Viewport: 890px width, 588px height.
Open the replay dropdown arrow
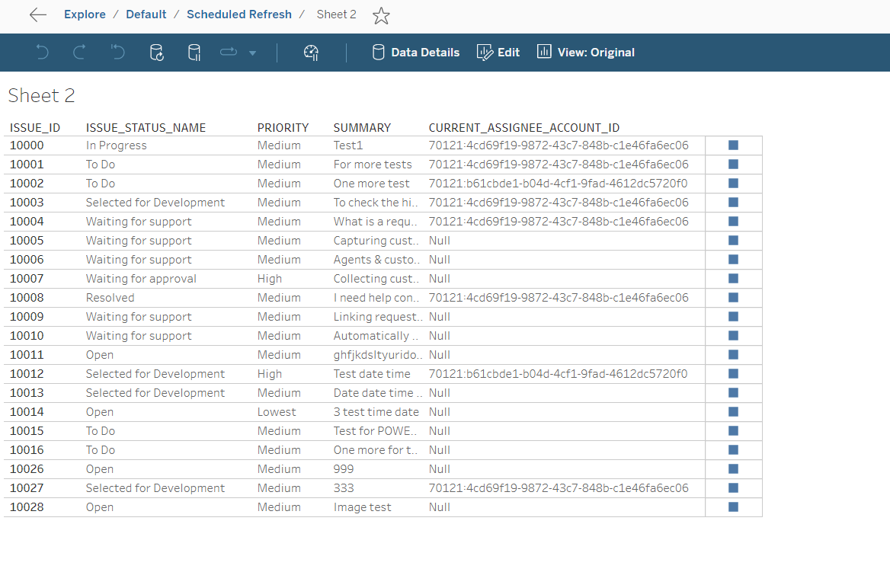(x=252, y=53)
